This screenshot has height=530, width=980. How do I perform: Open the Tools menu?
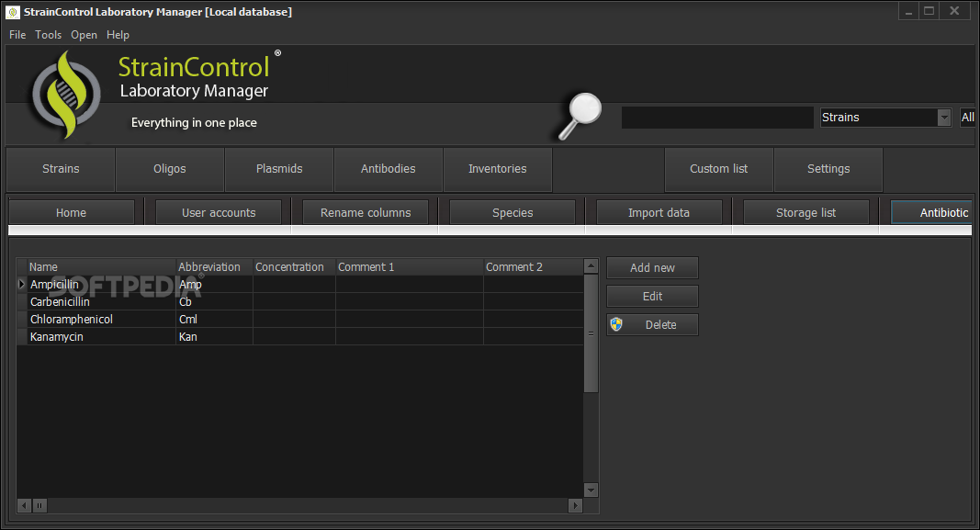click(48, 35)
